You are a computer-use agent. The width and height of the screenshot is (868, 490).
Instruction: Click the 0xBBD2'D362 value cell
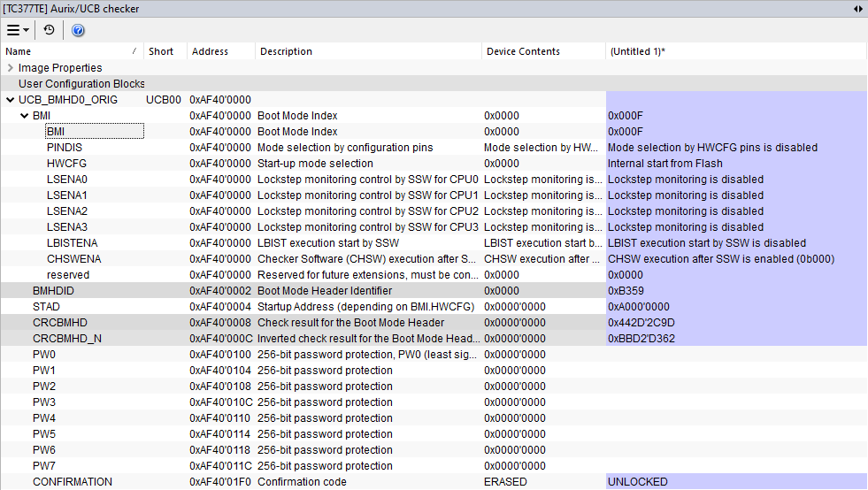[x=736, y=338]
